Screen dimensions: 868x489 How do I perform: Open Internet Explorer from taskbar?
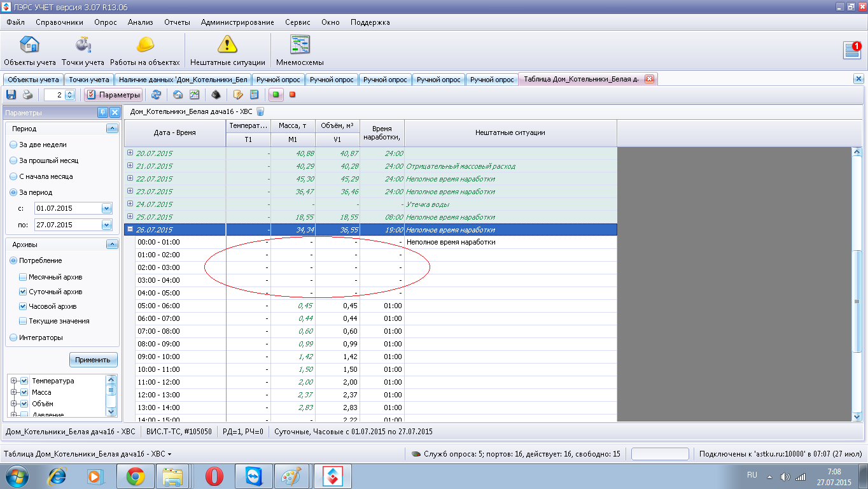point(58,476)
